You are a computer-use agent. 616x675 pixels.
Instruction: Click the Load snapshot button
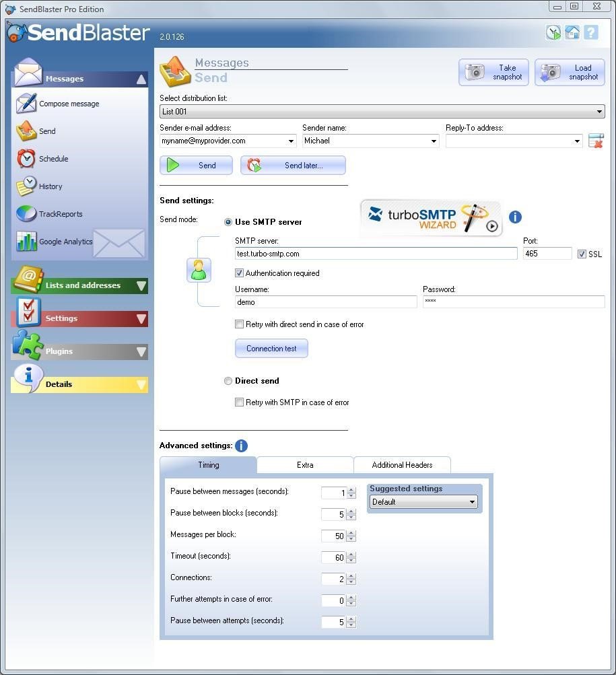pyautogui.click(x=570, y=72)
